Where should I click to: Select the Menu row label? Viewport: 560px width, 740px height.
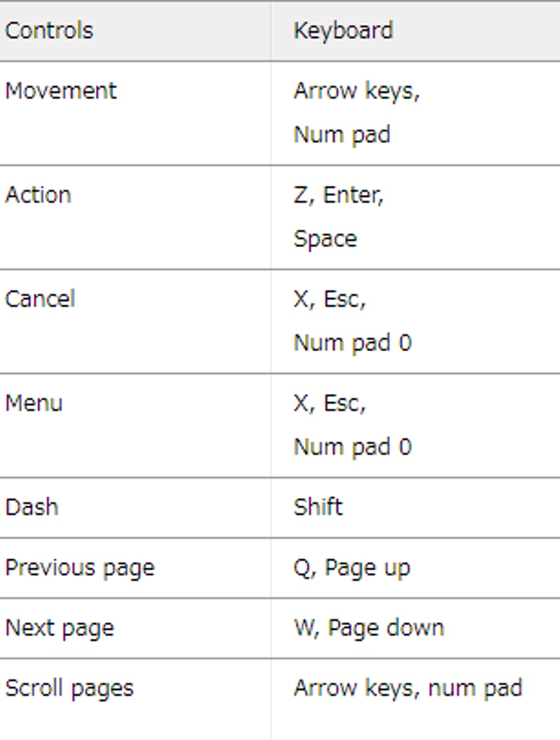pos(34,403)
